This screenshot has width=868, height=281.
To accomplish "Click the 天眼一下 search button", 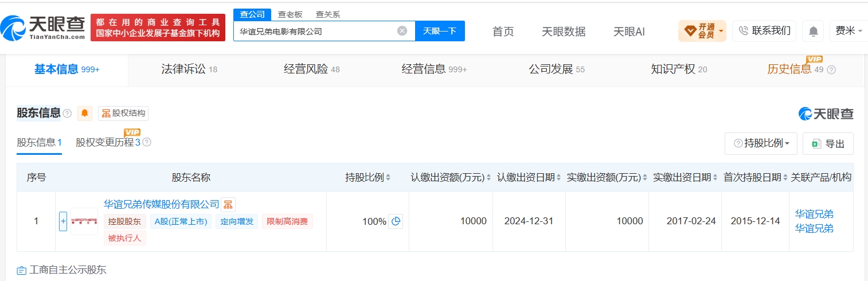I will coord(440,31).
